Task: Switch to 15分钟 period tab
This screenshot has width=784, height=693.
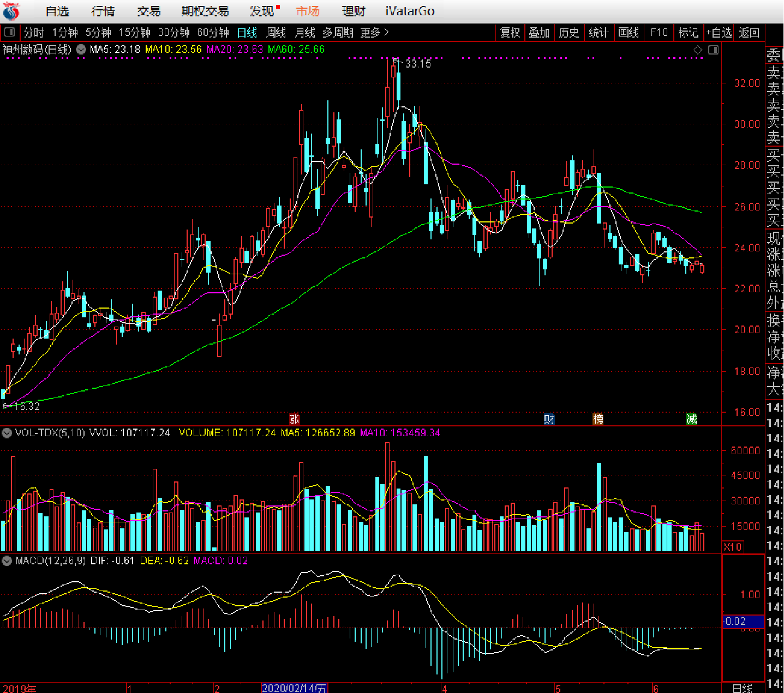Action: (135, 33)
